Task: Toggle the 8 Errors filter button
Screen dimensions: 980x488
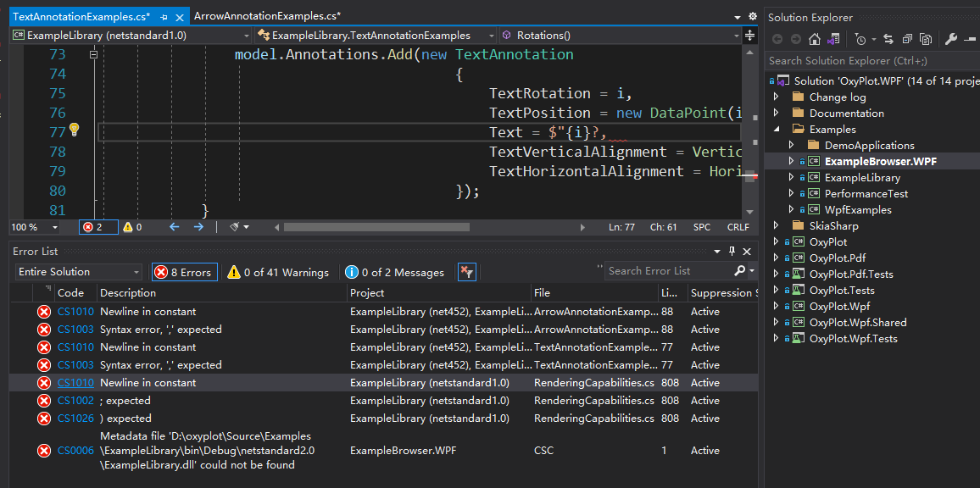Action: point(184,273)
